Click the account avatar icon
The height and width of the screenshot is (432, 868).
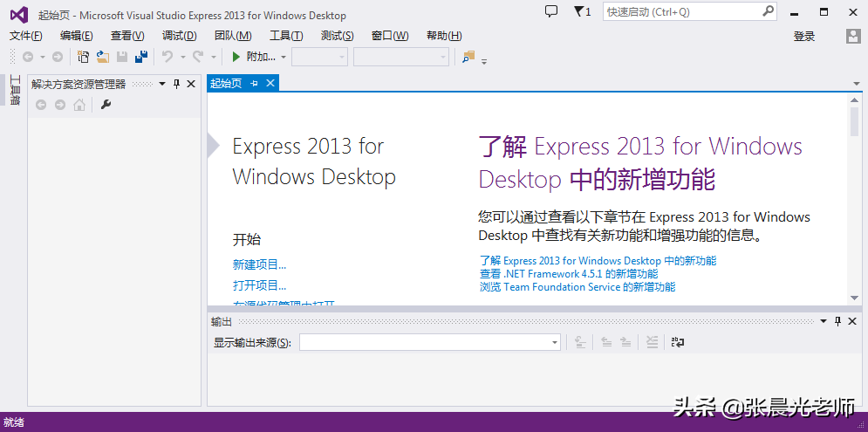coord(852,36)
